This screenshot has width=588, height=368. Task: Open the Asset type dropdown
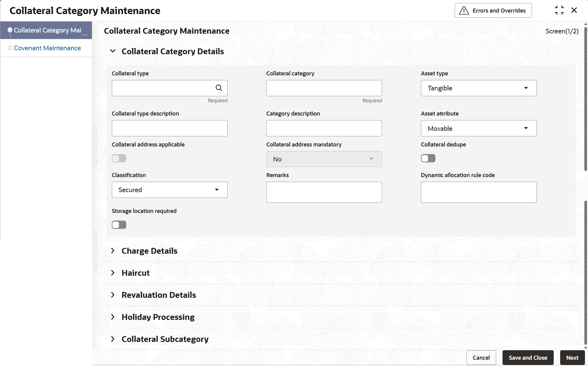coord(479,88)
